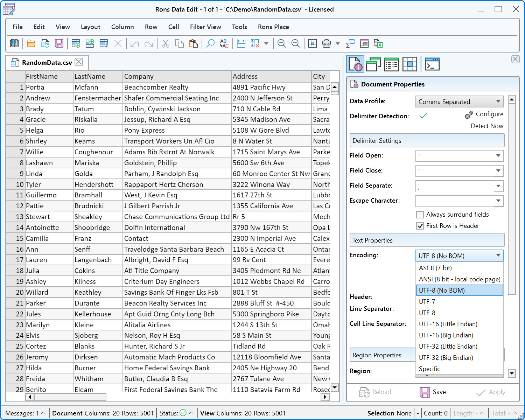Open the AB to AC replace tool
The width and height of the screenshot is (525, 420).
pyautogui.click(x=224, y=43)
